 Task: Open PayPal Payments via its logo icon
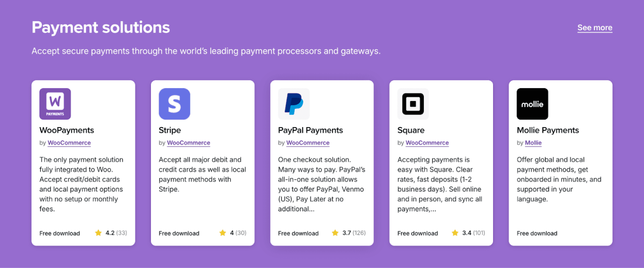pyautogui.click(x=294, y=104)
